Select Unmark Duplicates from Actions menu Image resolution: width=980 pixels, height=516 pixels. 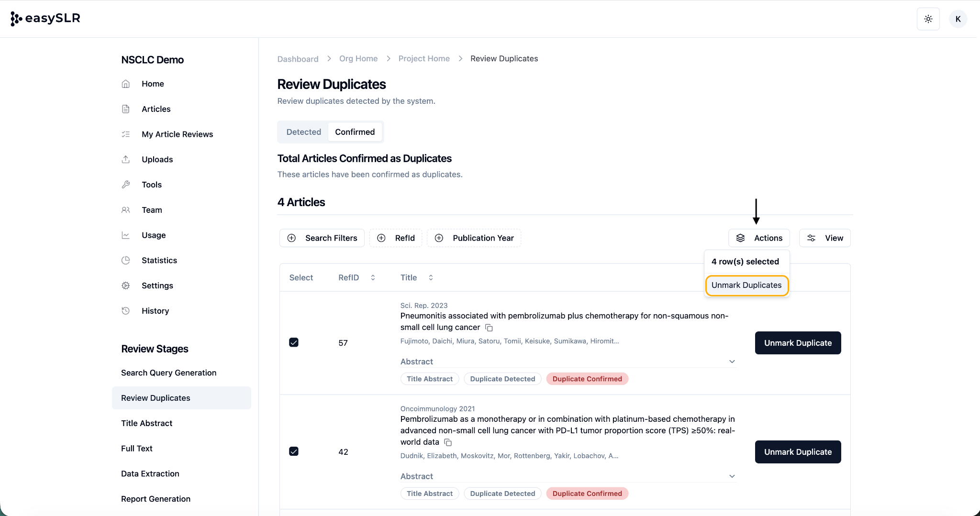(746, 285)
